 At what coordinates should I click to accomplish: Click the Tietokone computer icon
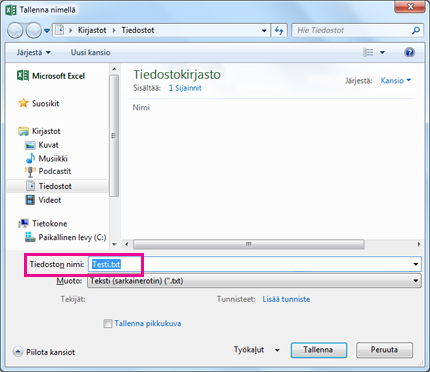[x=24, y=223]
